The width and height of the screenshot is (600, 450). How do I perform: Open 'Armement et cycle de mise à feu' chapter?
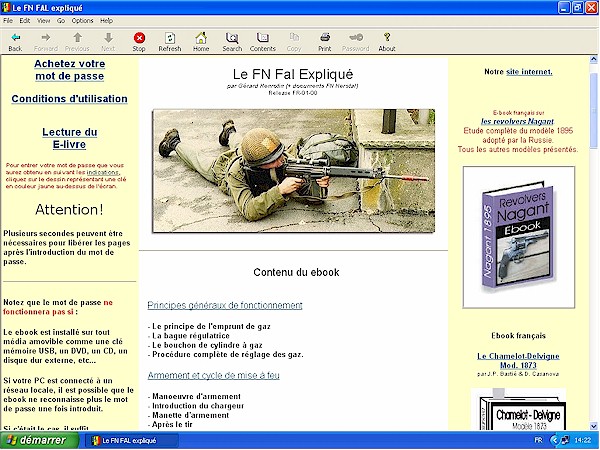pos(214,375)
